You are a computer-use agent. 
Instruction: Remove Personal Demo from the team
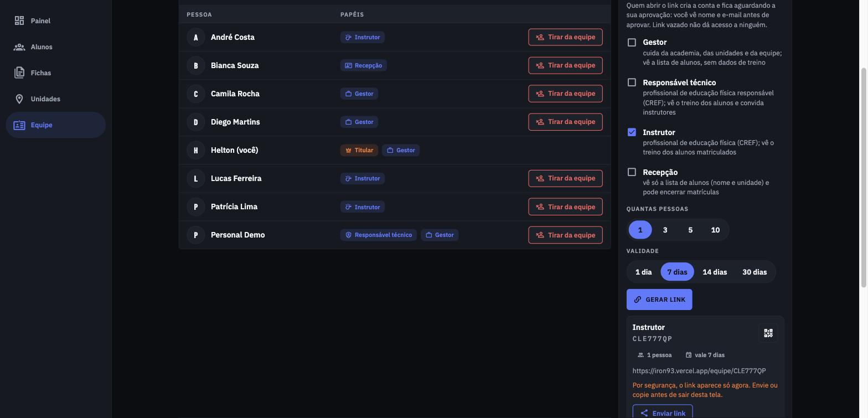565,235
